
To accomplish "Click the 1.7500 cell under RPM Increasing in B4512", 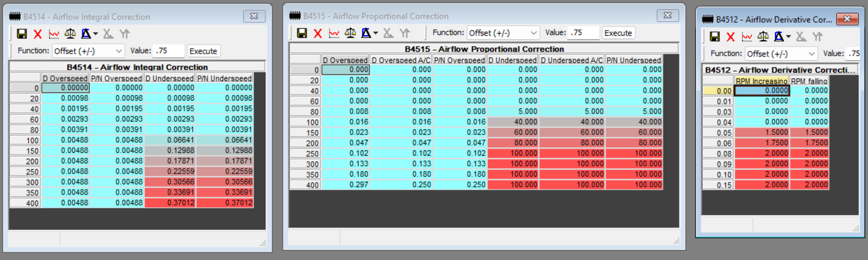I will (x=762, y=143).
